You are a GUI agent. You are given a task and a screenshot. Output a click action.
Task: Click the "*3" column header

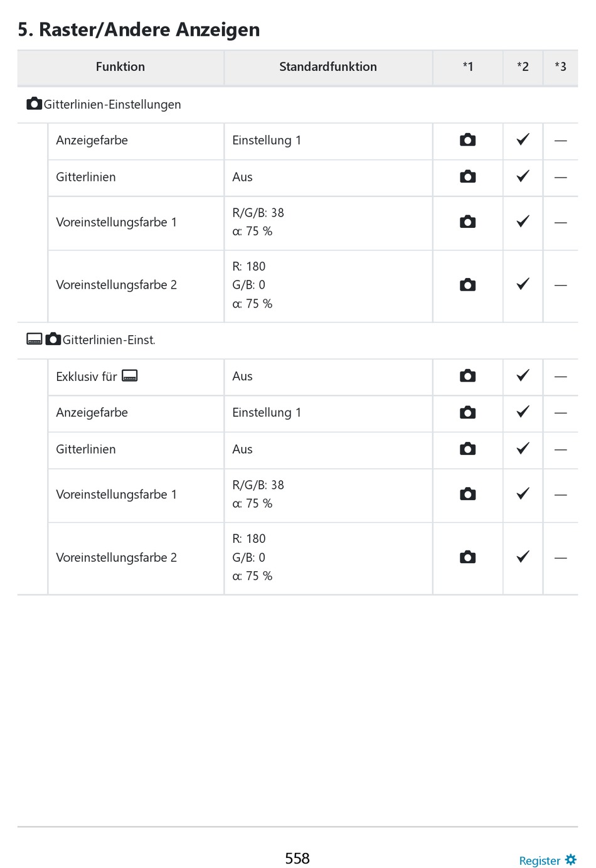pyautogui.click(x=560, y=67)
